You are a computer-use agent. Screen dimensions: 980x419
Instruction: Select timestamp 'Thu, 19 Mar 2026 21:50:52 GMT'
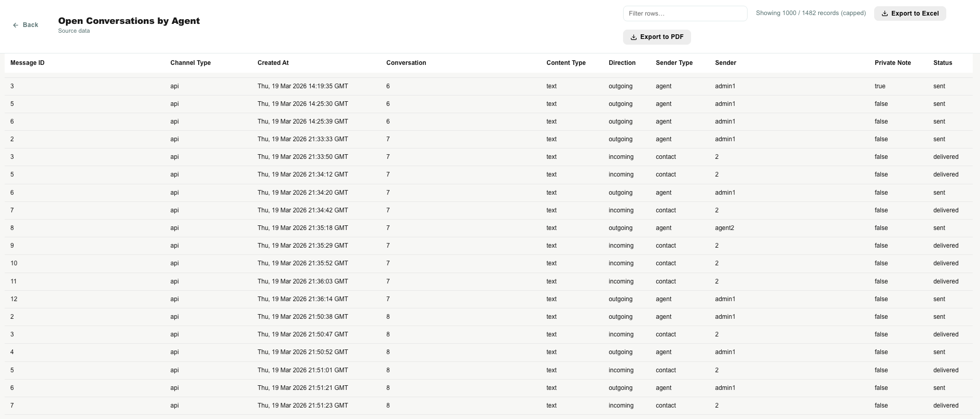(x=302, y=352)
